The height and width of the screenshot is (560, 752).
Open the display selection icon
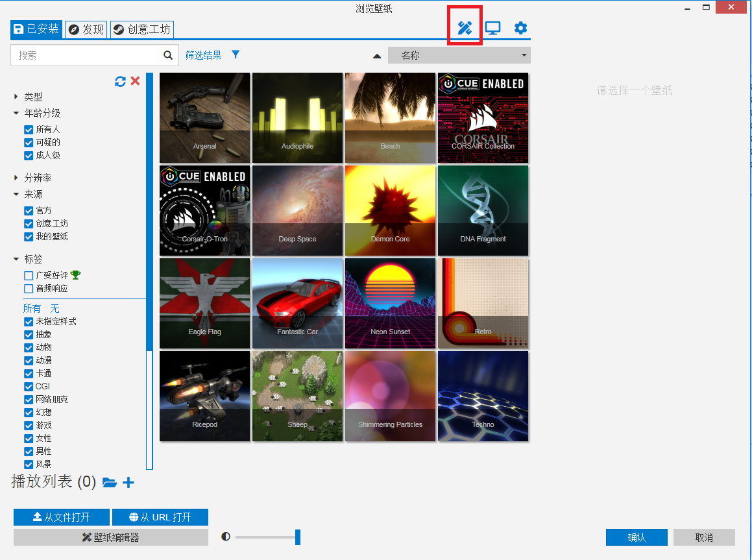click(x=492, y=29)
